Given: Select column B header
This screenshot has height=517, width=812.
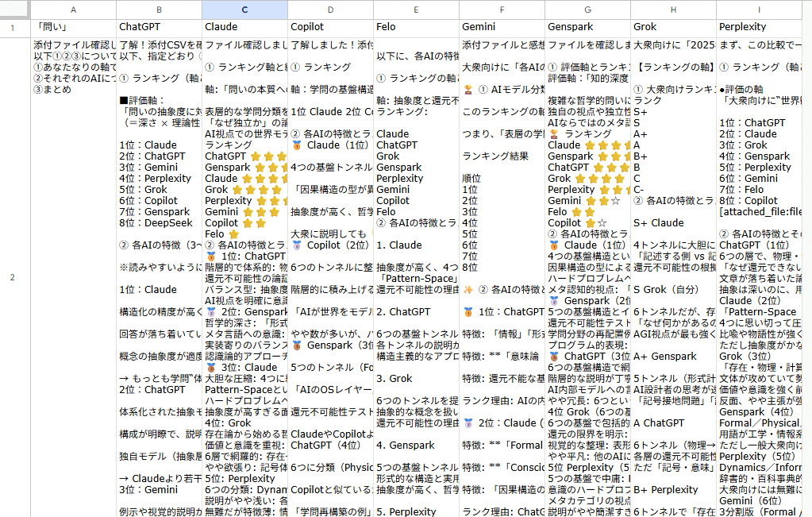Looking at the screenshot, I should point(159,10).
